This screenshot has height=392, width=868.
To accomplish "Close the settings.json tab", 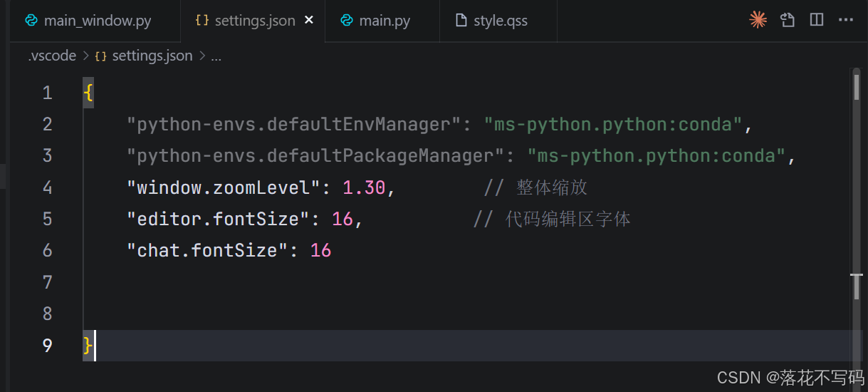I will click(309, 21).
